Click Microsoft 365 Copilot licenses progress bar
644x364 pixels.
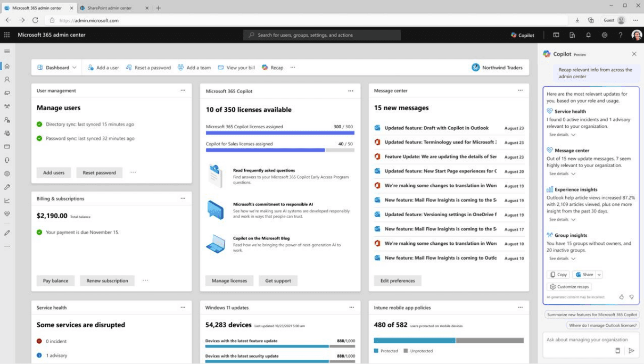279,133
